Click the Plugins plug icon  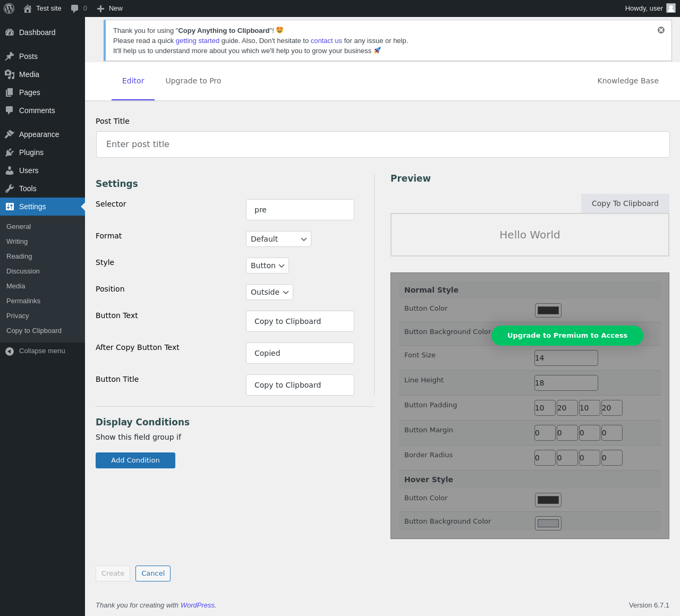point(10,152)
